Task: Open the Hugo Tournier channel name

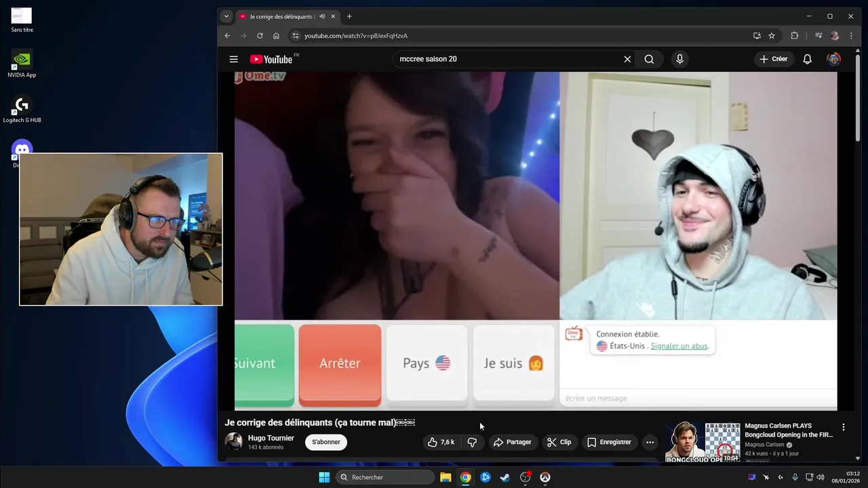Action: (271, 438)
